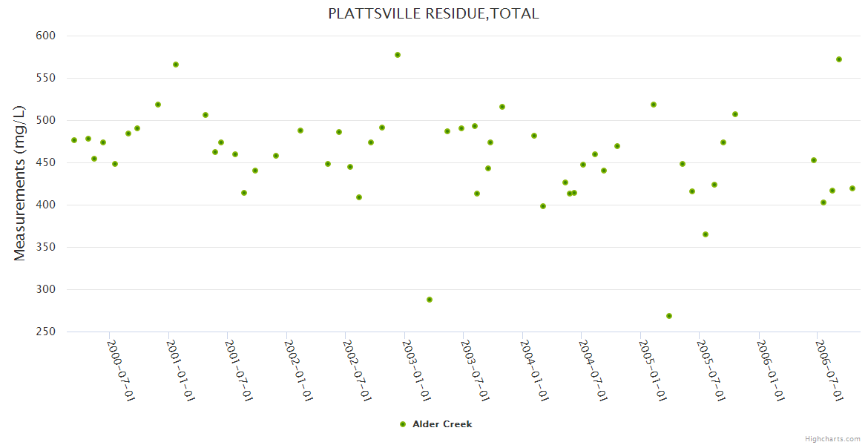This screenshot has width=868, height=445.
Task: Click the Measurements (mg/L) y-axis title
Action: [20, 183]
